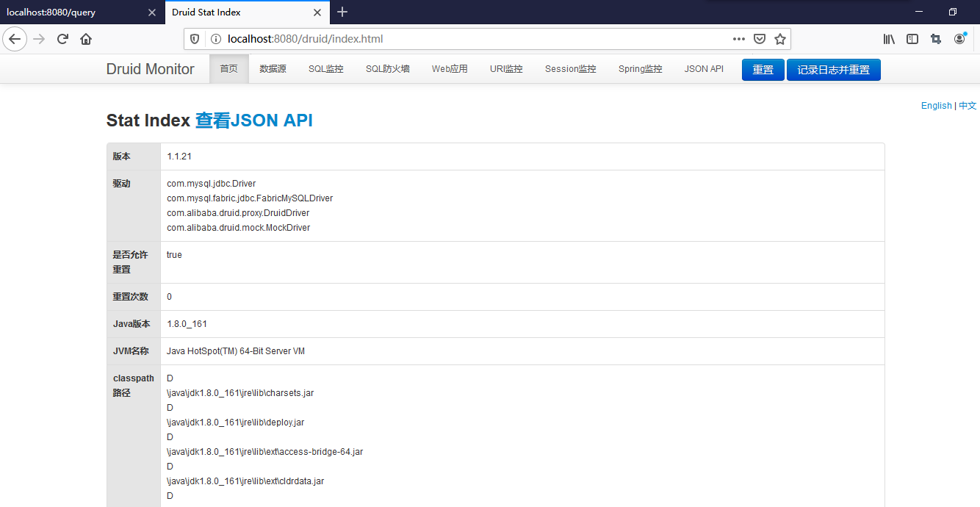Select the cldrdata.jar classpath entry
The image size is (980, 507).
point(245,481)
